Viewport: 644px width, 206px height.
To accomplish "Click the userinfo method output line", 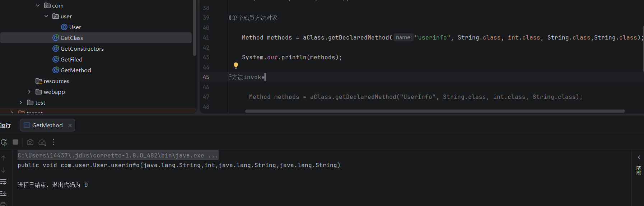I will tap(179, 165).
